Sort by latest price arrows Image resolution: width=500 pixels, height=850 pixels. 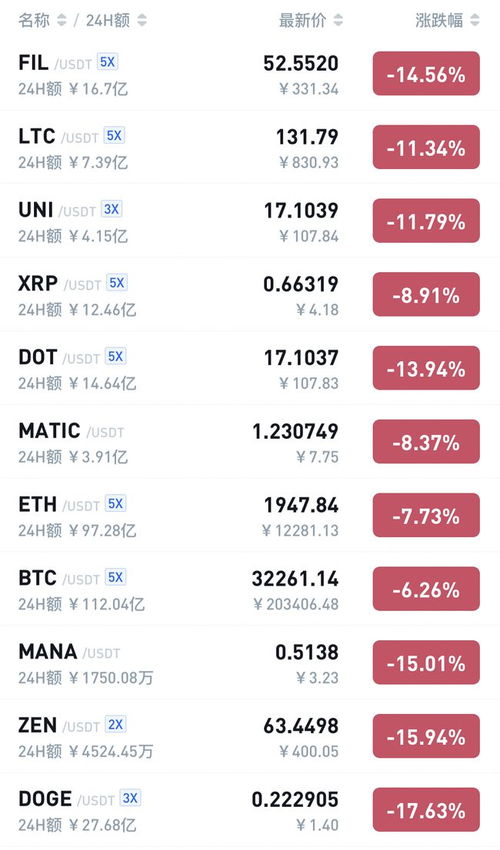point(338,21)
